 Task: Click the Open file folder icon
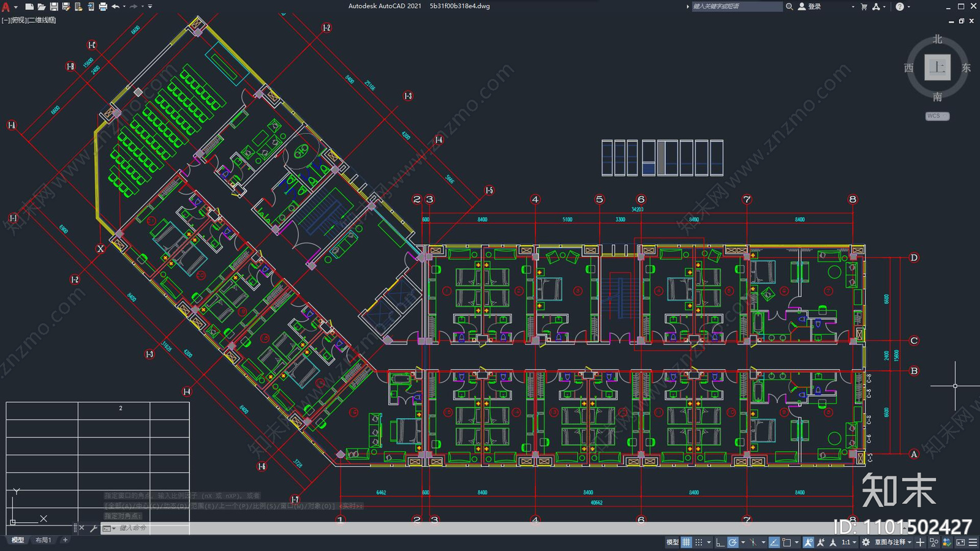(41, 7)
